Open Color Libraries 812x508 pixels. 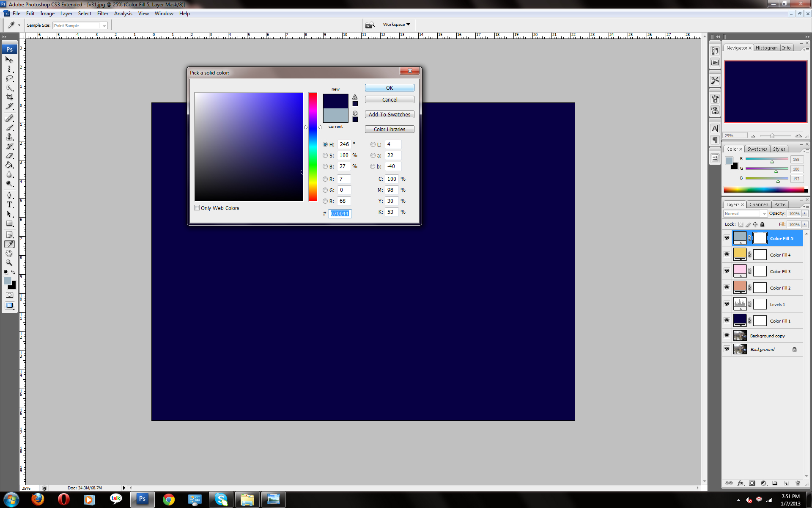point(390,129)
